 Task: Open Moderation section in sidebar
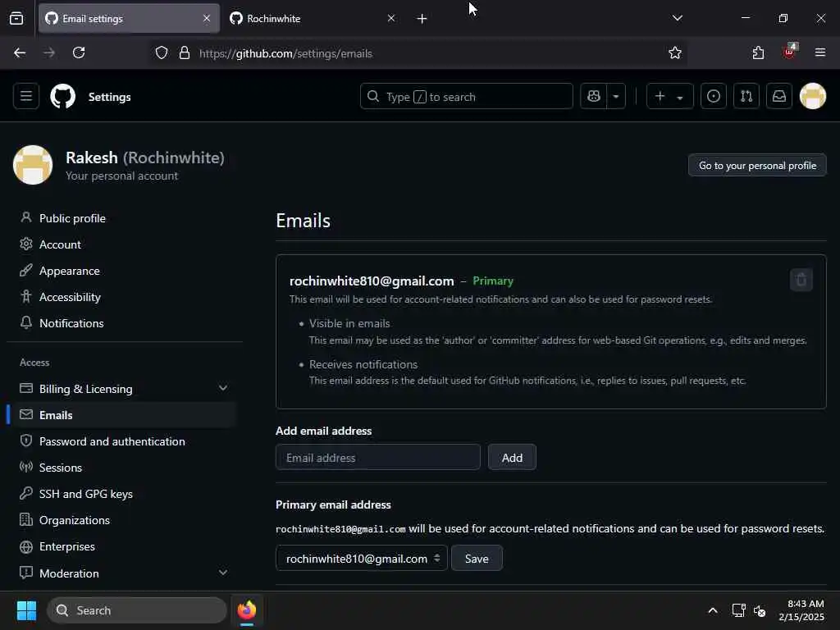69,573
